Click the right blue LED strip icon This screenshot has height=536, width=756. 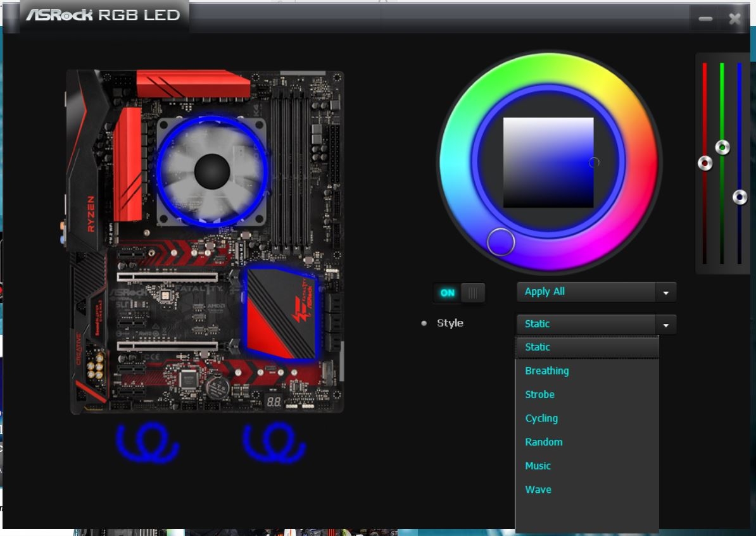click(x=274, y=442)
